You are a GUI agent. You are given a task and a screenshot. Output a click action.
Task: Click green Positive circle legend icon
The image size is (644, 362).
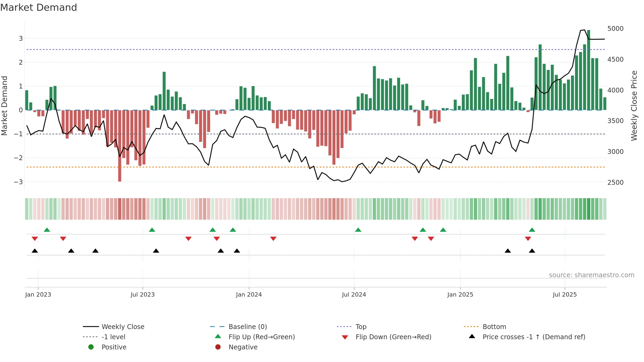pyautogui.click(x=91, y=347)
